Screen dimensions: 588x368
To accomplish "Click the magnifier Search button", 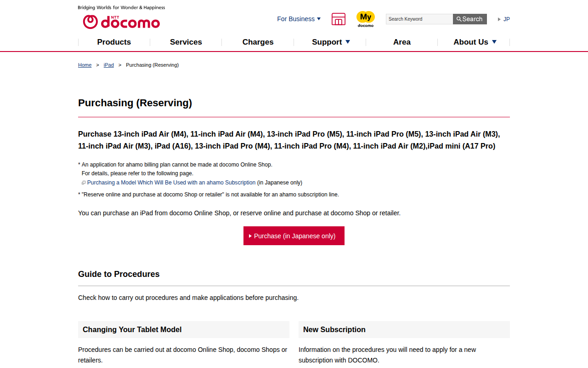I will [x=469, y=19].
